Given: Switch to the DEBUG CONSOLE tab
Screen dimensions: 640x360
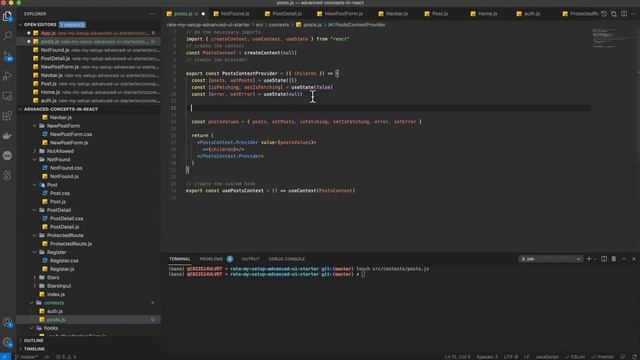Looking at the screenshot, I should click(287, 259).
